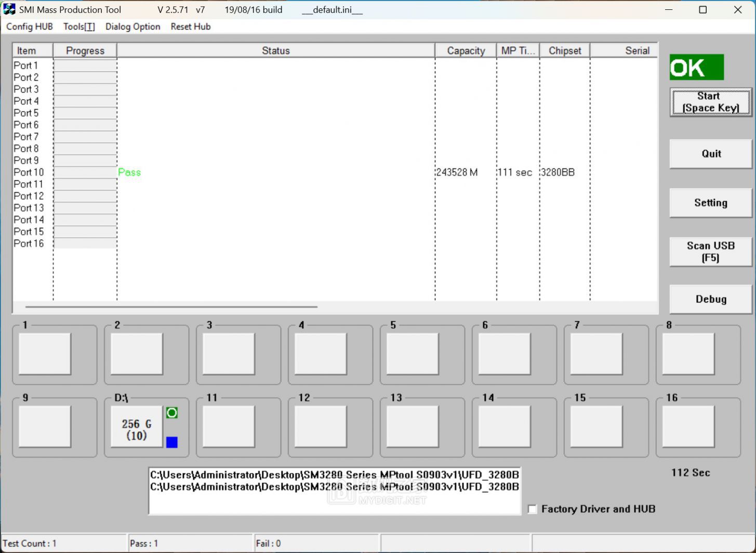756x553 pixels.
Task: Click the Scan USB (F5) button
Action: coord(710,252)
